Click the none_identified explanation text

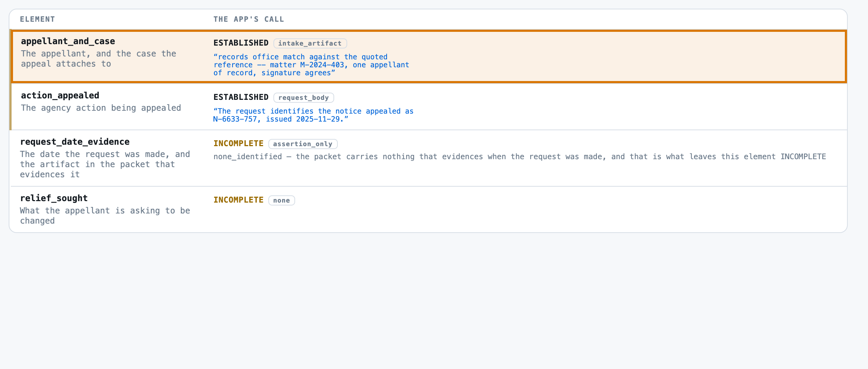(520, 157)
